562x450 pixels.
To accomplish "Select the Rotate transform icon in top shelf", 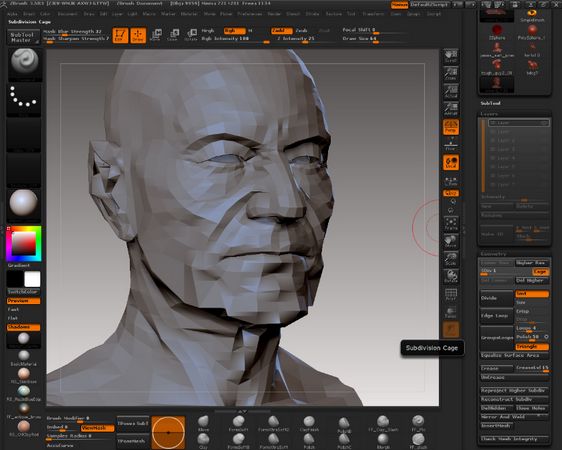I will pyautogui.click(x=191, y=35).
